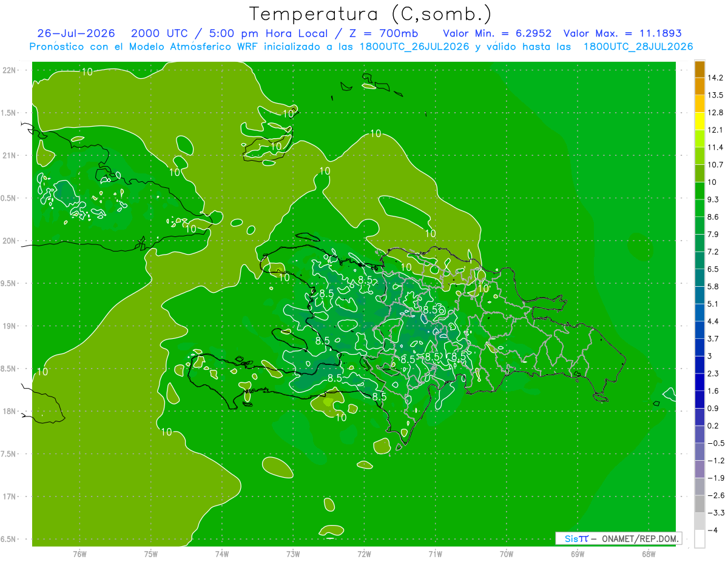Pick the blue swatch between 4.4 and 3.7
The image size is (728, 562).
(699, 330)
